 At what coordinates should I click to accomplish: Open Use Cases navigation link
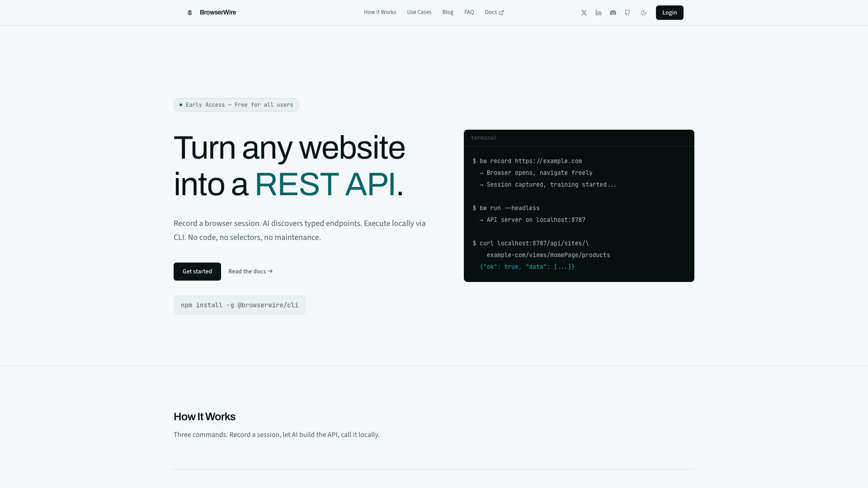[419, 12]
